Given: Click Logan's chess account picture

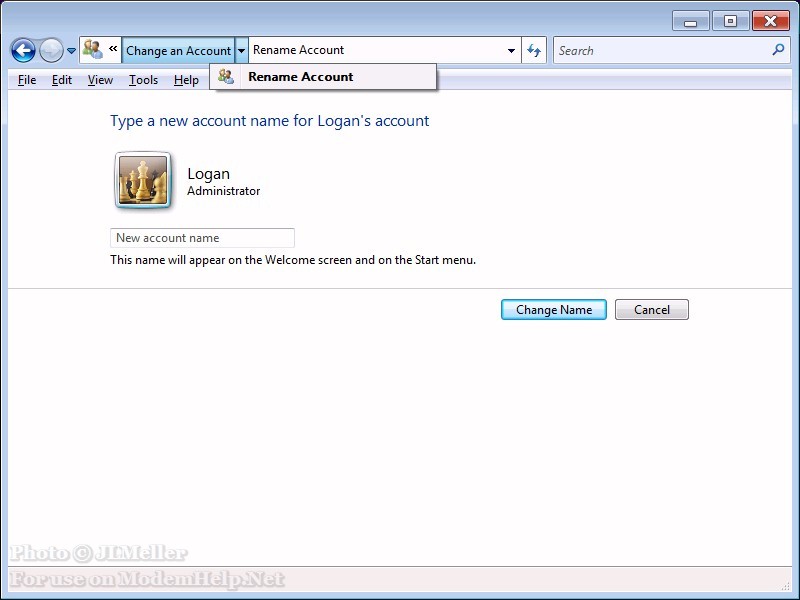Looking at the screenshot, I should [143, 181].
